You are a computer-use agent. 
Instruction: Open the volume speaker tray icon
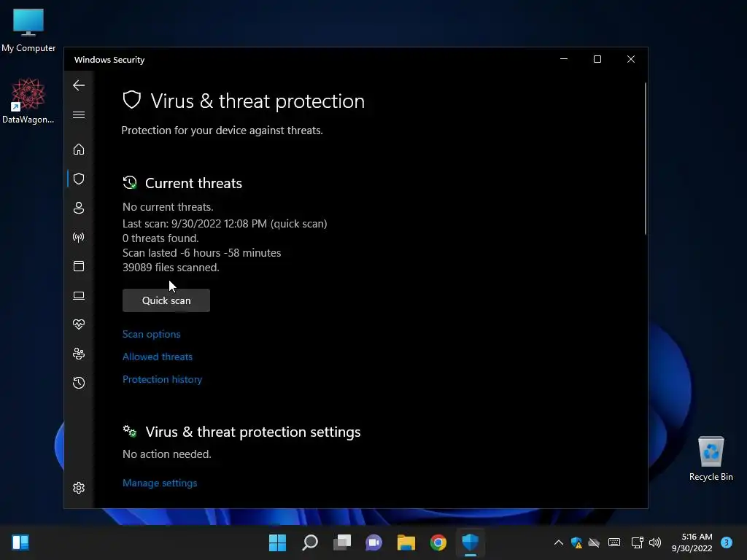click(x=655, y=542)
